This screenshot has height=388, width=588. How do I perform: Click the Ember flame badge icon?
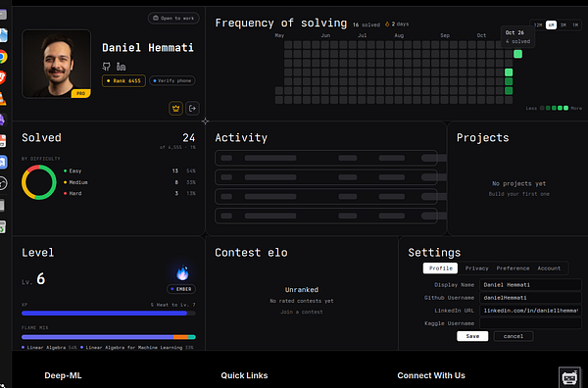[x=182, y=273]
